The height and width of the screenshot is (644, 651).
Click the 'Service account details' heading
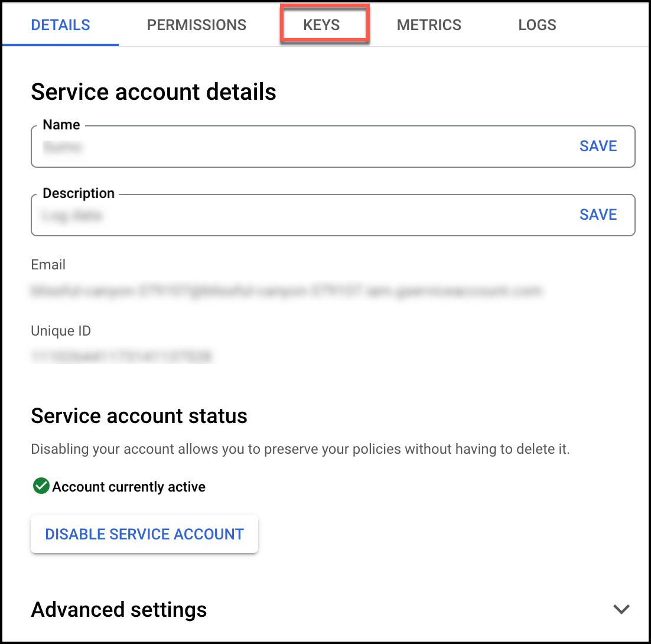click(154, 92)
